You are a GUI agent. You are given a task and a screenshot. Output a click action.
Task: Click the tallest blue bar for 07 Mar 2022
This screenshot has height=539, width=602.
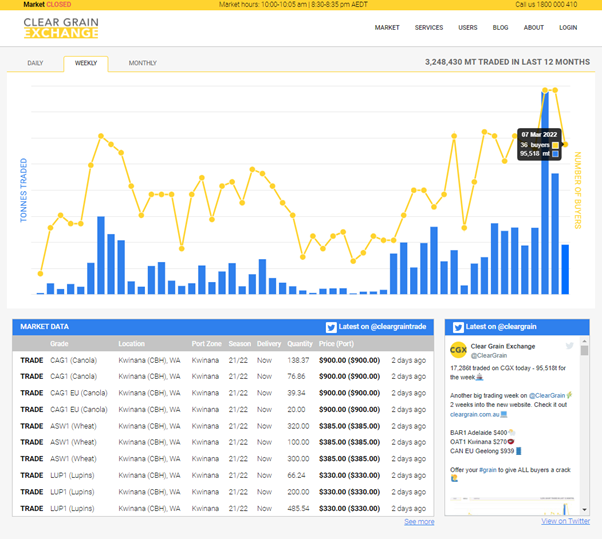[545, 193]
